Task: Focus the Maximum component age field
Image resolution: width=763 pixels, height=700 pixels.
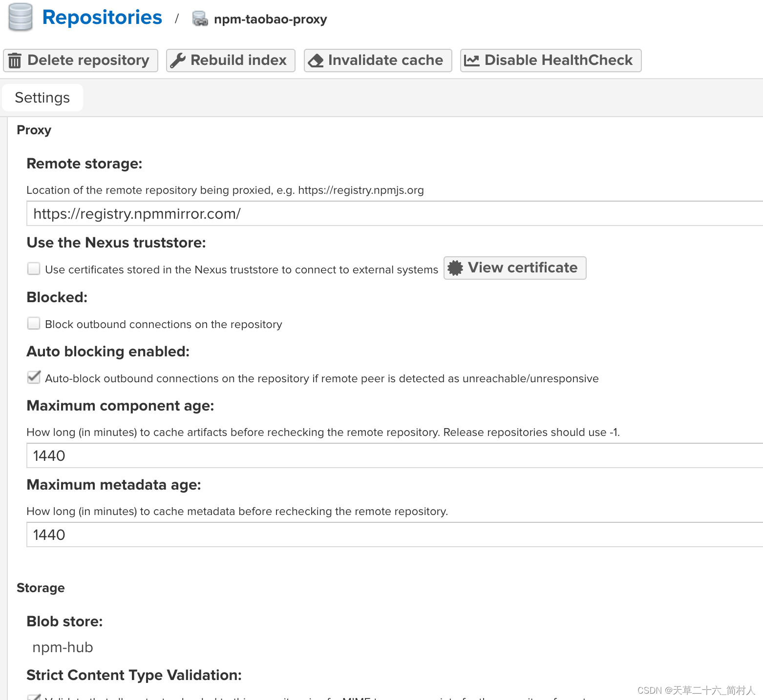Action: 395,455
